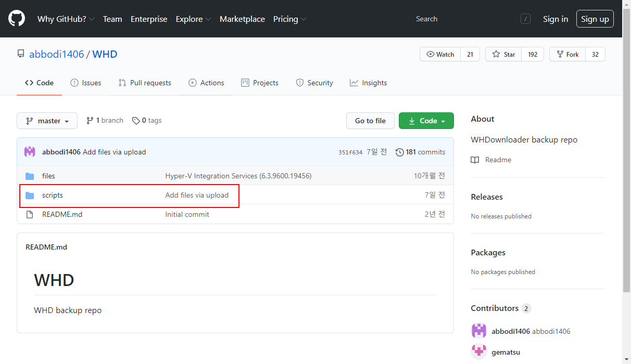Open the master branch dropdown
Viewport: 631px width, 364px height.
47,121
